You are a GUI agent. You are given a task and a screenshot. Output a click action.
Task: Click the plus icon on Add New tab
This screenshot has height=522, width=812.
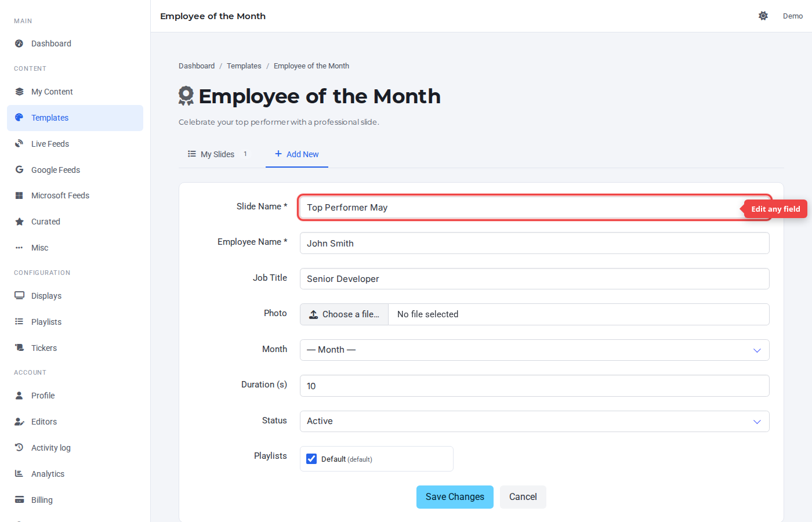click(x=278, y=154)
